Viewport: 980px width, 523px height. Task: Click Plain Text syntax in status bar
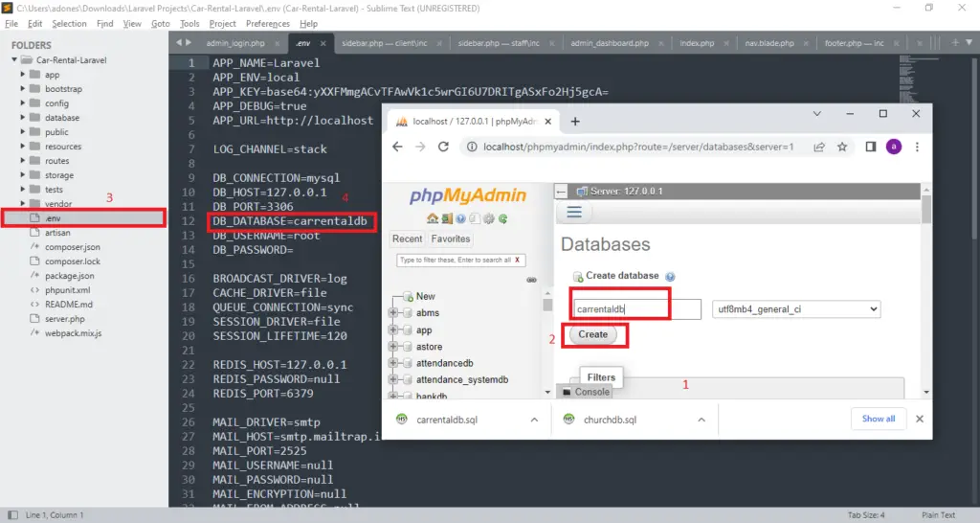point(938,515)
